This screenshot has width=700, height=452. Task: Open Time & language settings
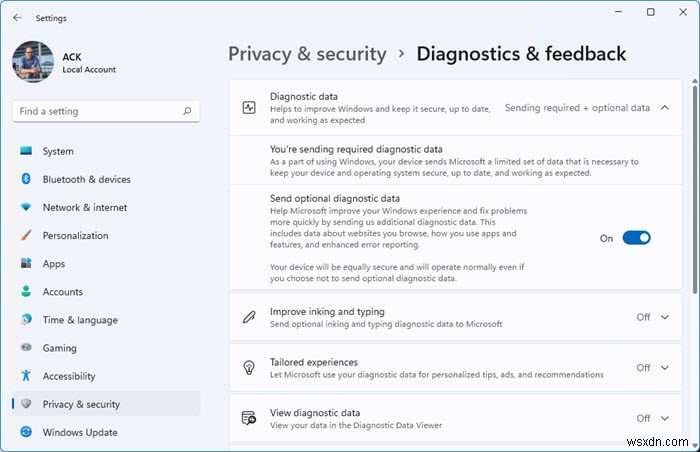(x=80, y=320)
